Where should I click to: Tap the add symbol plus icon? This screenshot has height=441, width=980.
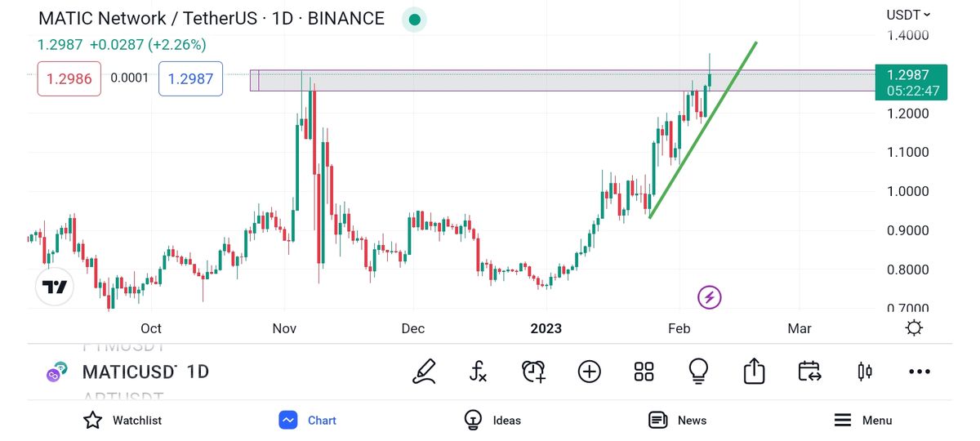point(589,372)
